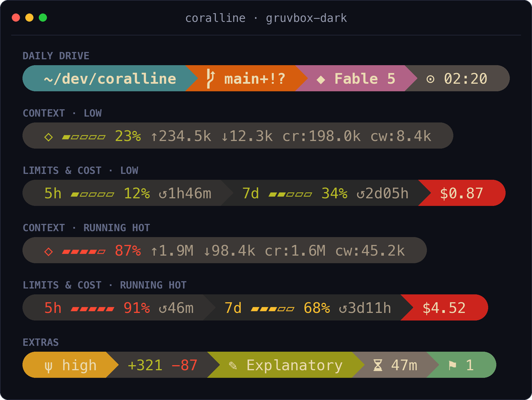The image size is (532, 400).
Task: Click the down arrow before 98.4k
Action: [207, 251]
